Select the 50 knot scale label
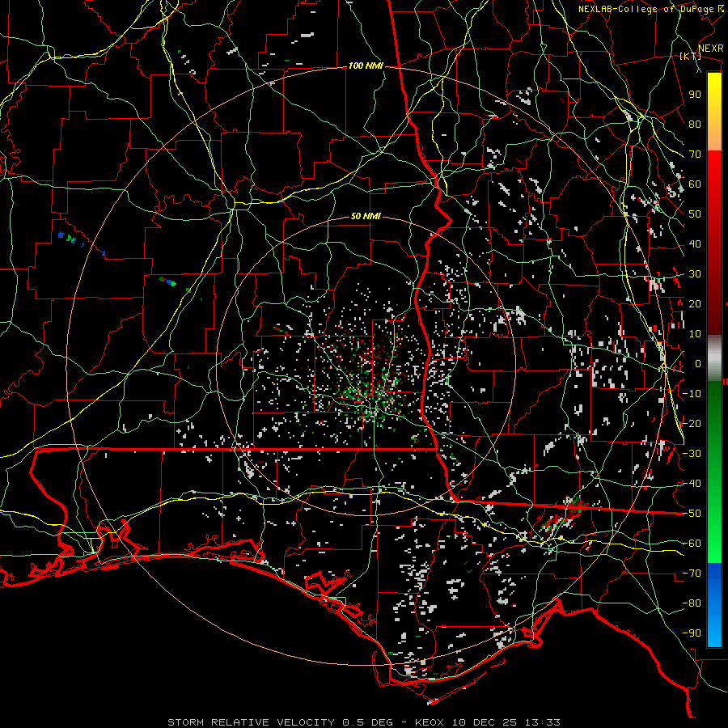Image resolution: width=728 pixels, height=728 pixels. [x=695, y=214]
